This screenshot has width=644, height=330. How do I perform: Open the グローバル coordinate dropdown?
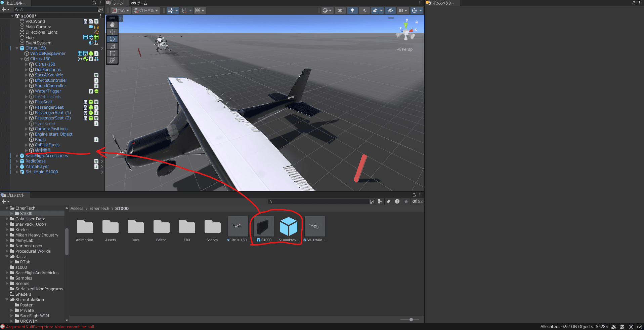[146, 10]
